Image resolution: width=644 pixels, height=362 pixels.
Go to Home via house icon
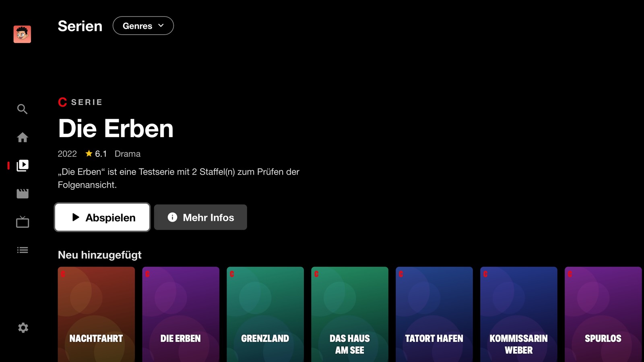23,138
